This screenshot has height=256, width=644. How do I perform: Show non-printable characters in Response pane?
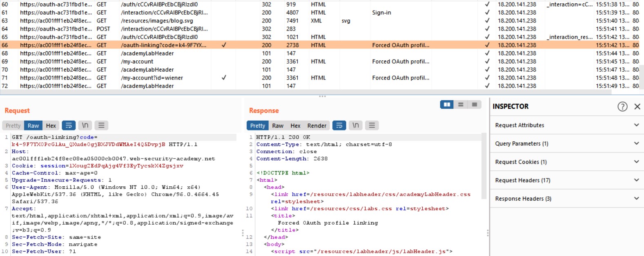356,126
